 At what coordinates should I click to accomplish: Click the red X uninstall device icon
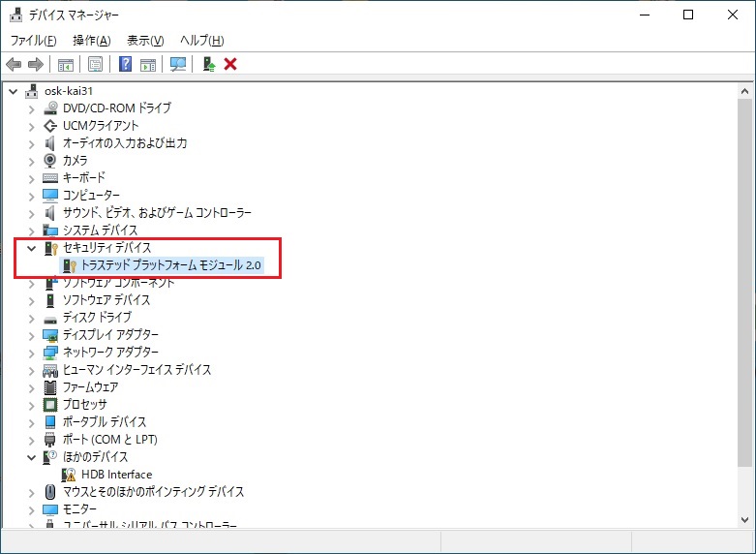coord(230,64)
